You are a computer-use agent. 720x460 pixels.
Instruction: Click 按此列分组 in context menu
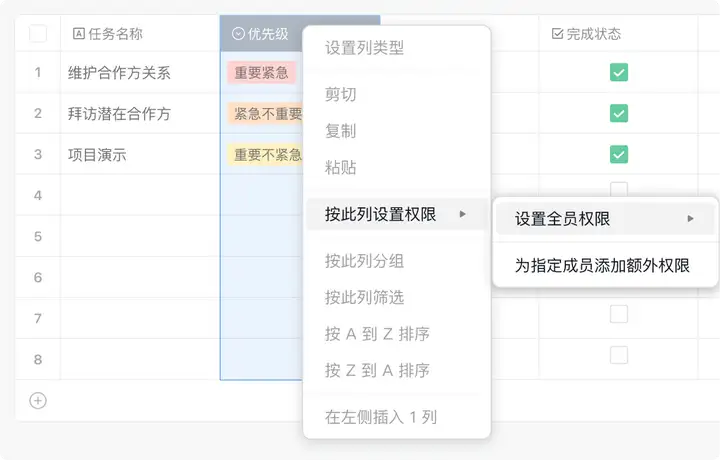(364, 261)
